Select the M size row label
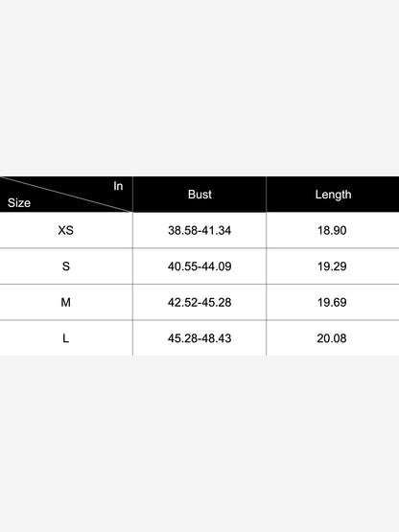Image resolution: width=399 pixels, height=532 pixels. tap(65, 302)
